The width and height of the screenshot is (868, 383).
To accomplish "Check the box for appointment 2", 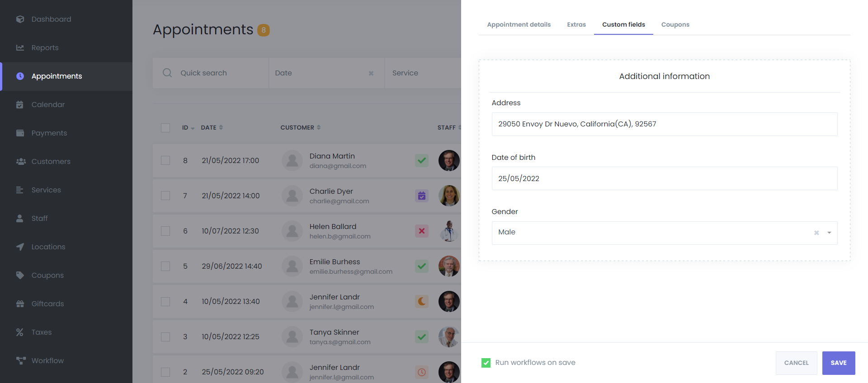I will click(x=165, y=372).
